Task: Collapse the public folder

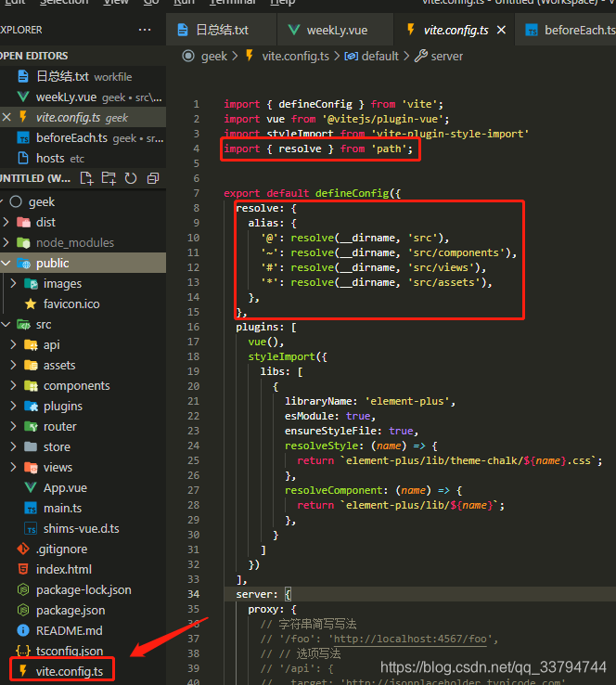Action: [83, 263]
